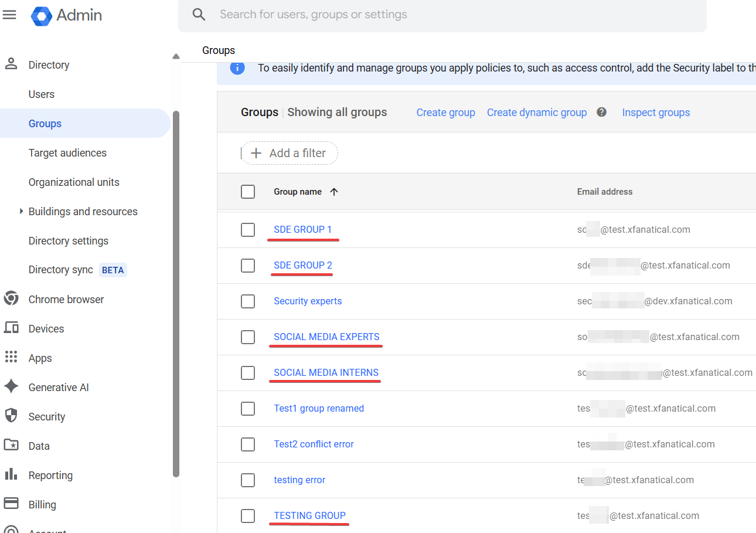This screenshot has height=533, width=756.
Task: Open the Test1 group renamed link
Action: click(x=319, y=408)
